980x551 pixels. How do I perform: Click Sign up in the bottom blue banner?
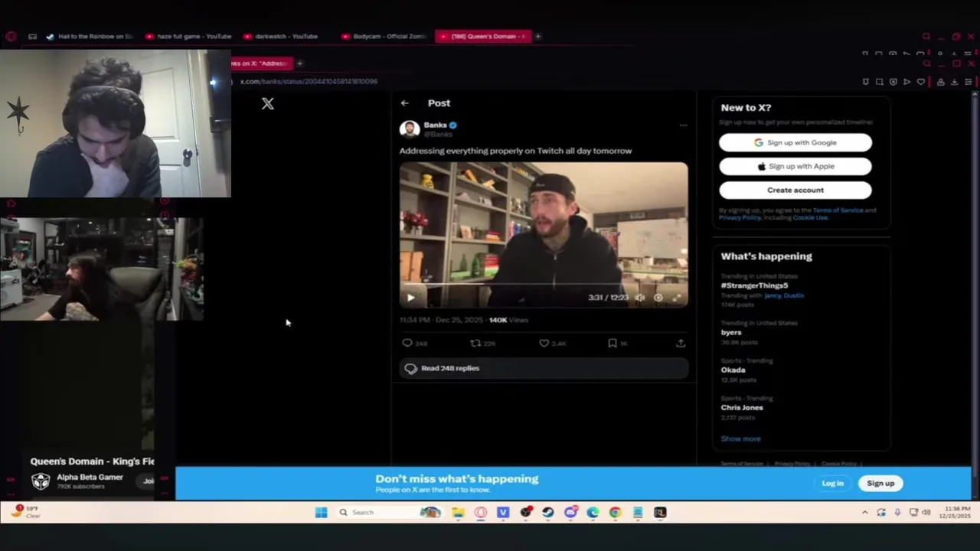click(880, 483)
